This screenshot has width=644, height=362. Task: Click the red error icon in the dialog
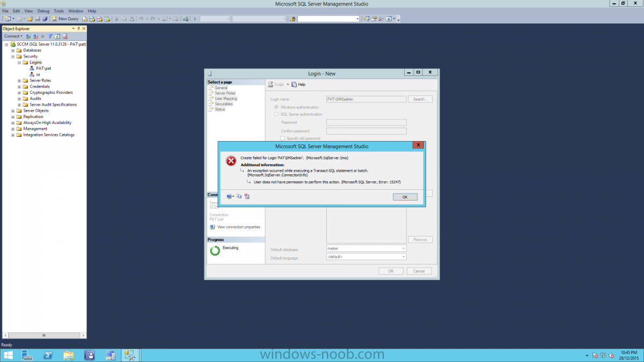tap(231, 161)
